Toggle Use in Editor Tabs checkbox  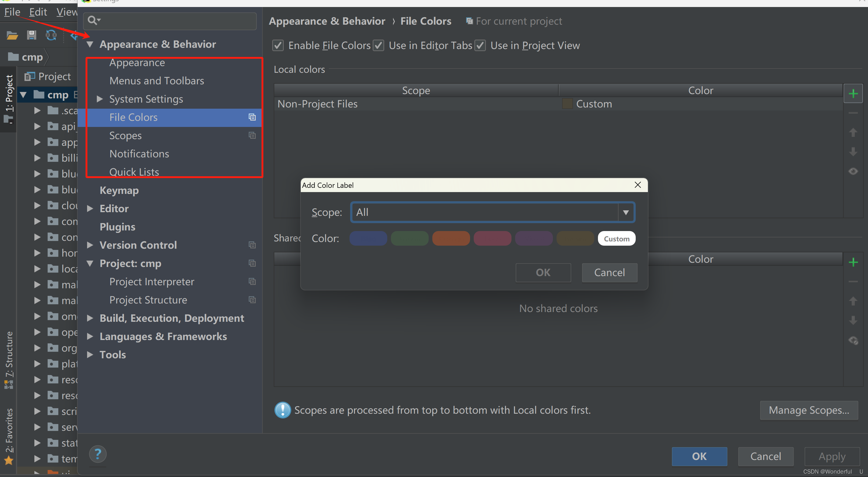pyautogui.click(x=379, y=45)
